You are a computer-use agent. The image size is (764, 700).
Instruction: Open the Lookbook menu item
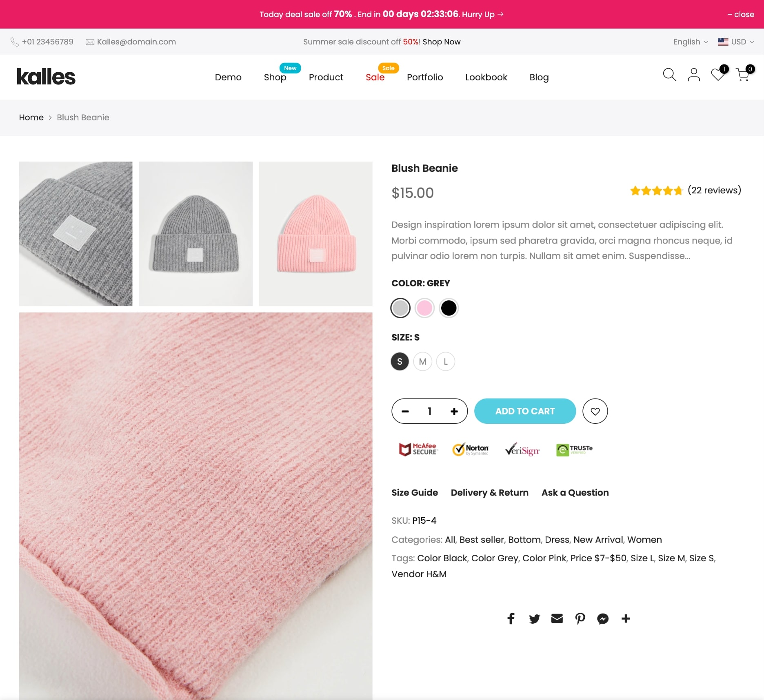[x=486, y=77]
